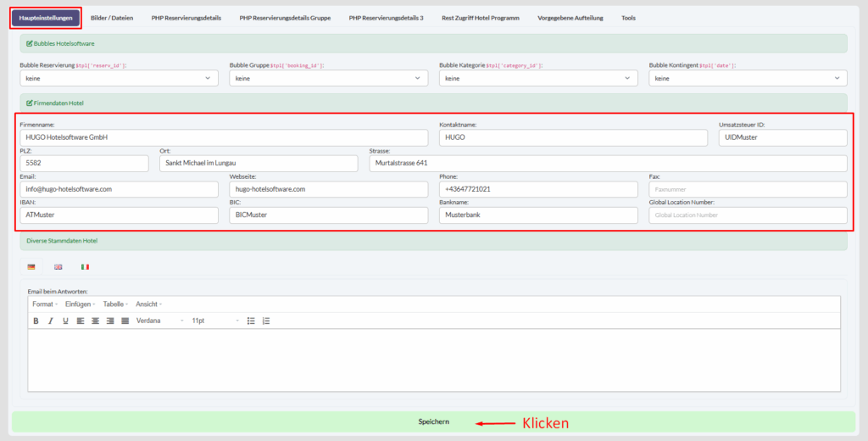This screenshot has height=441, width=868.
Task: Insert a bulleted list
Action: click(x=251, y=321)
